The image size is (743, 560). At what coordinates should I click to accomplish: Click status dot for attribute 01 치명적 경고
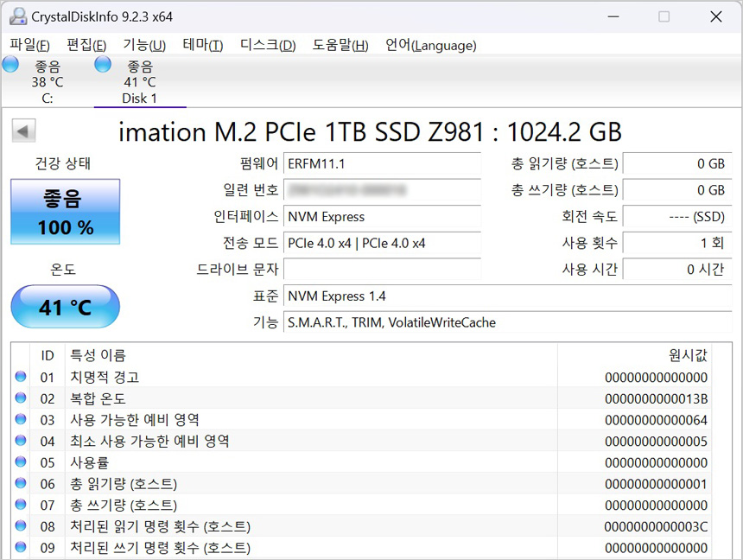click(21, 377)
